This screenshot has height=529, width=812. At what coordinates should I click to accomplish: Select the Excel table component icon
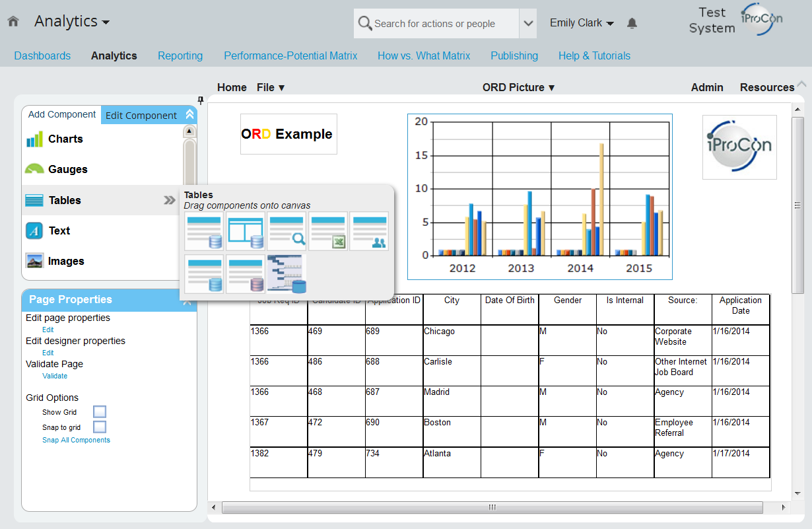(x=328, y=231)
